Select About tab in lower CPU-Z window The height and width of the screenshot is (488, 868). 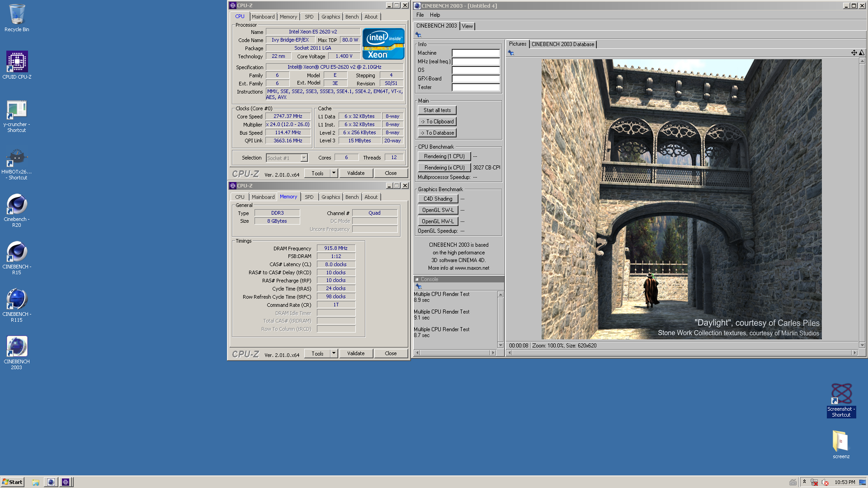(371, 197)
